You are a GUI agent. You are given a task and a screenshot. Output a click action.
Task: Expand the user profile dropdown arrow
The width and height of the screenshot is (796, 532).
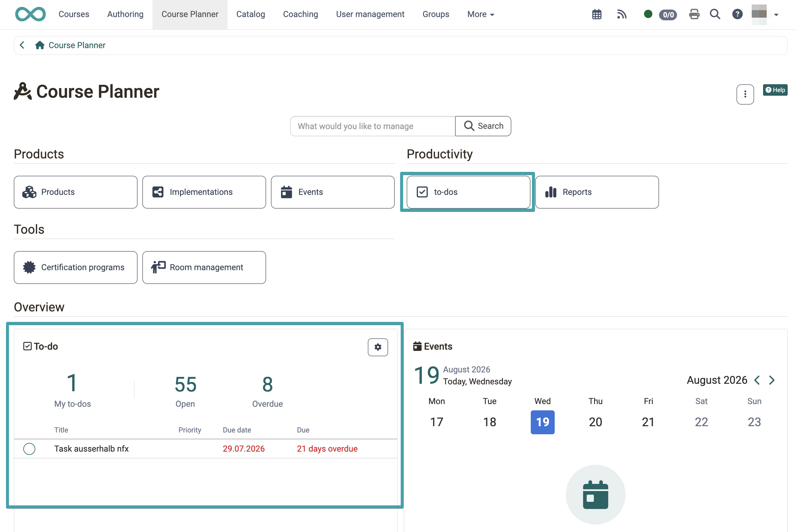point(776,15)
